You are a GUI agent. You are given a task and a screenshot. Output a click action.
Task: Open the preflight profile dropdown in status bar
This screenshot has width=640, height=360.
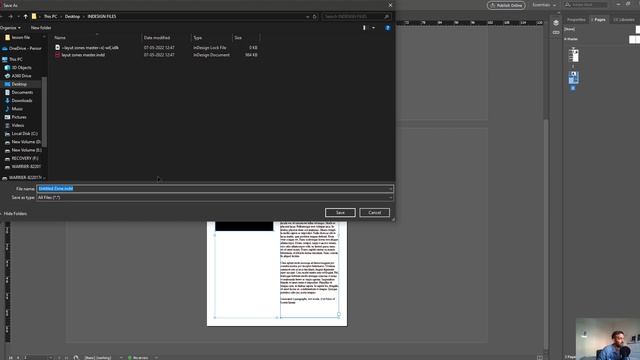pos(156,358)
